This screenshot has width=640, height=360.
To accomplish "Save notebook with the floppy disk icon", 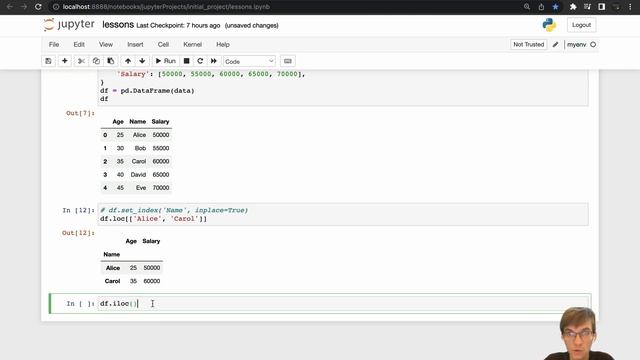I will click(48, 61).
